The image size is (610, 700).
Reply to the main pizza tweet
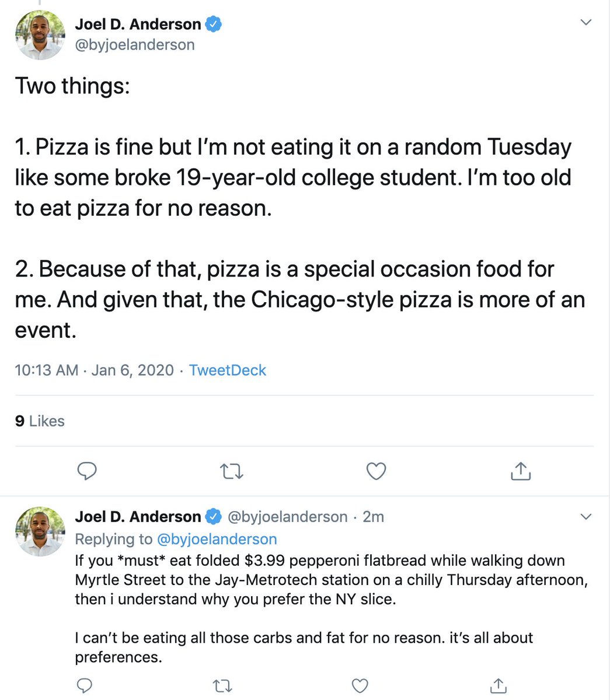pos(87,471)
